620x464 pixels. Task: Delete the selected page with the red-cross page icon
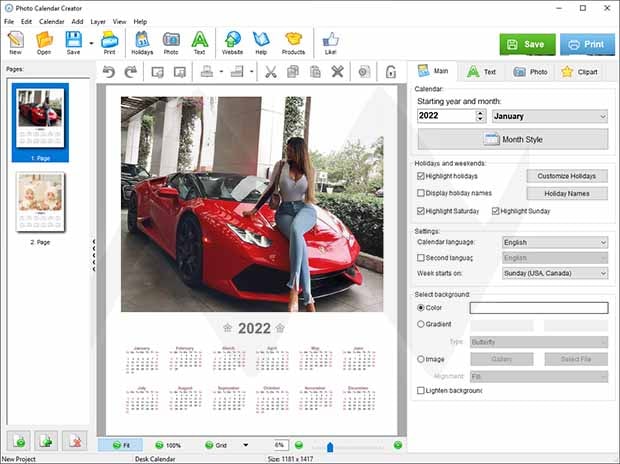tap(75, 441)
